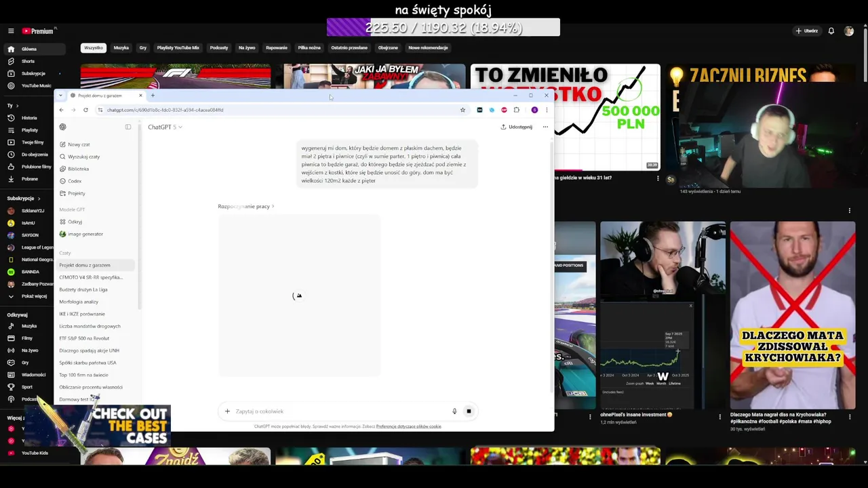Open YouTube notifications bell
This screenshot has width=868, height=488.
click(x=831, y=31)
